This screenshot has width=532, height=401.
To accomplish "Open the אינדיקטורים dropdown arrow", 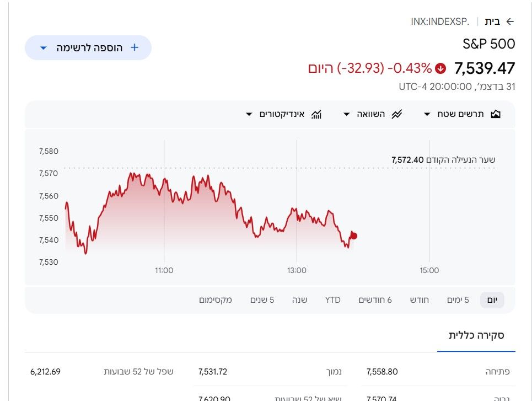I will 249,114.
